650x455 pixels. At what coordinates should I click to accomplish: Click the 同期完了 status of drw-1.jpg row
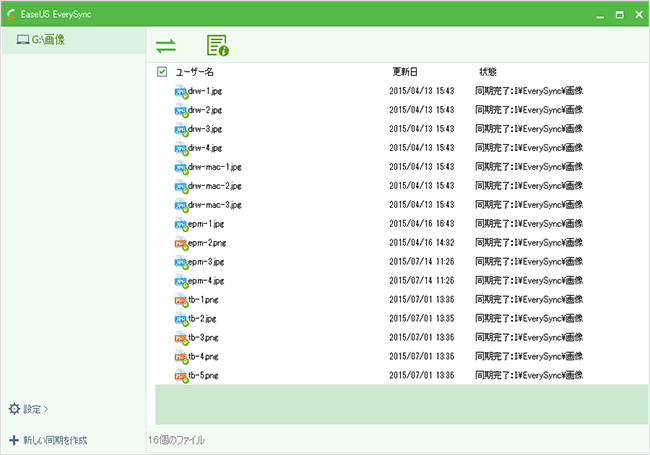point(529,91)
